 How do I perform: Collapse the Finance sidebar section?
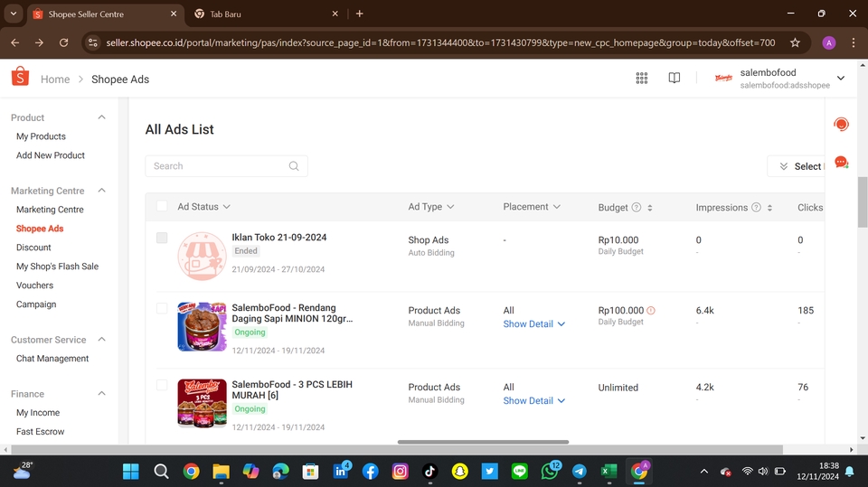[102, 393]
